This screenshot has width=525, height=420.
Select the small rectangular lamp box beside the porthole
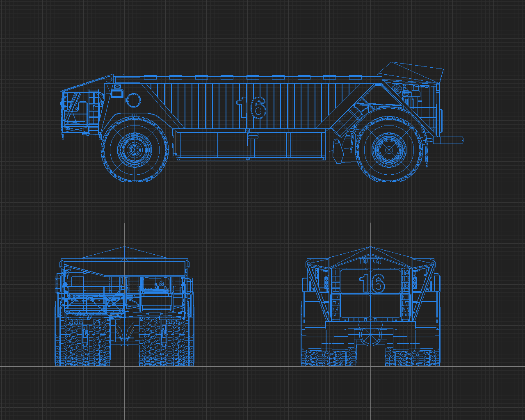(x=117, y=94)
